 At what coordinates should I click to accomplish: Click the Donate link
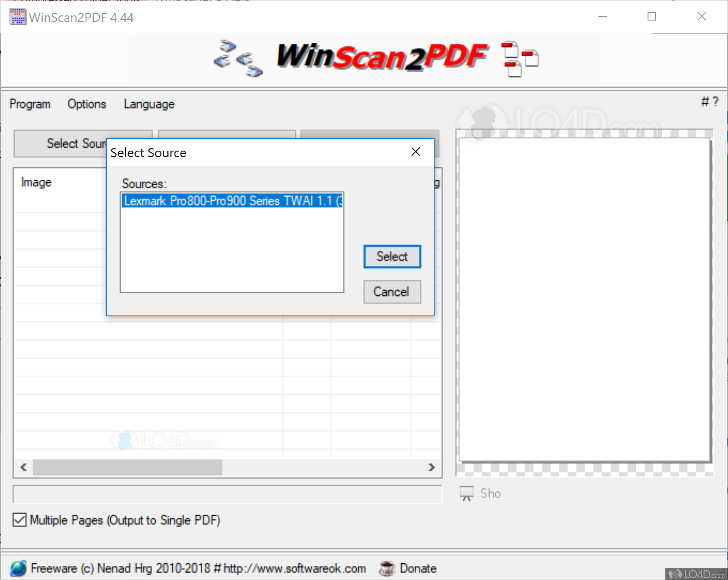click(418, 568)
